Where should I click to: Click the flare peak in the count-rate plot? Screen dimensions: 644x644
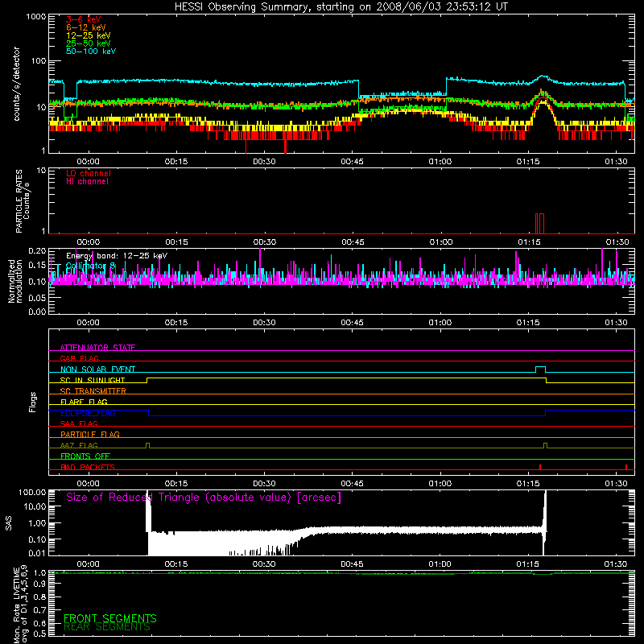coord(543,76)
